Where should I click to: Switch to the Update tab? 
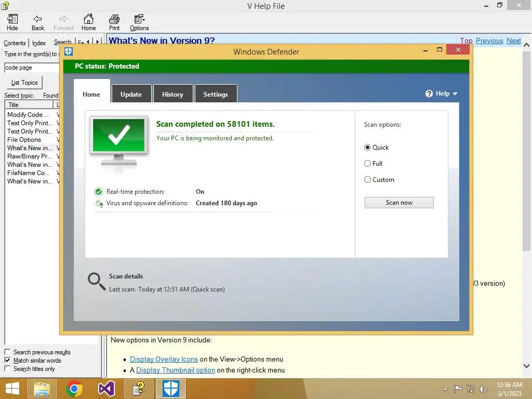tap(131, 94)
